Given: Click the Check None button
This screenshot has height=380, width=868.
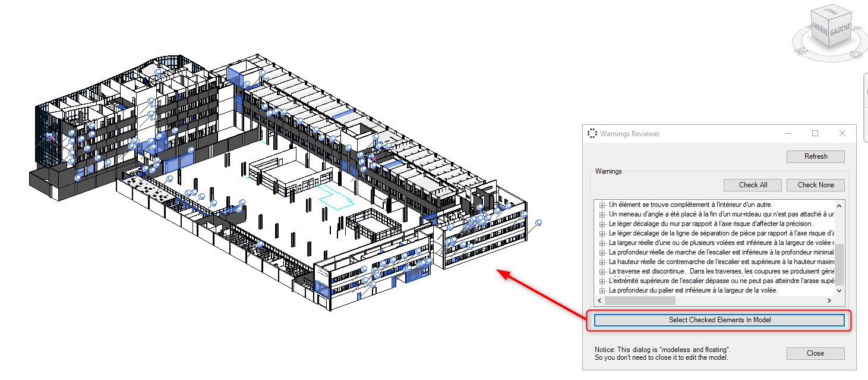Looking at the screenshot, I should click(x=815, y=185).
